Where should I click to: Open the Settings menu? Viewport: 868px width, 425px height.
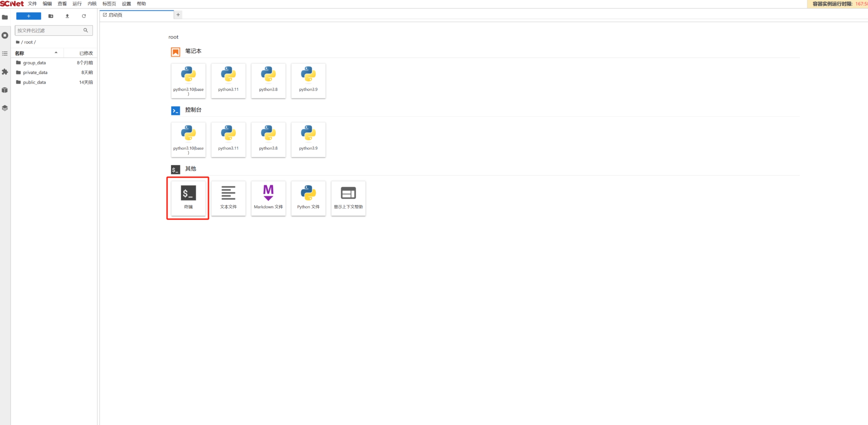126,4
